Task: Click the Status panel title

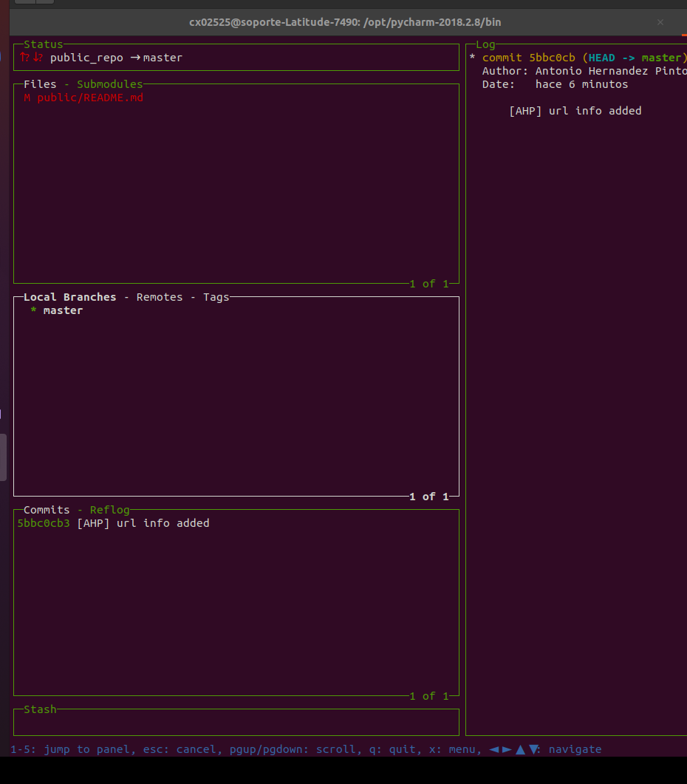Action: point(44,44)
